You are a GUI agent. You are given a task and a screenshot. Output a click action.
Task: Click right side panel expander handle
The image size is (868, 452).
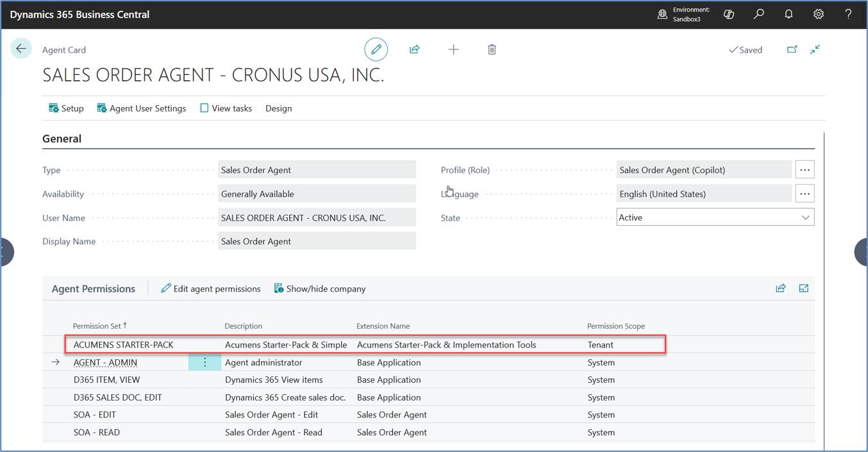(x=861, y=251)
